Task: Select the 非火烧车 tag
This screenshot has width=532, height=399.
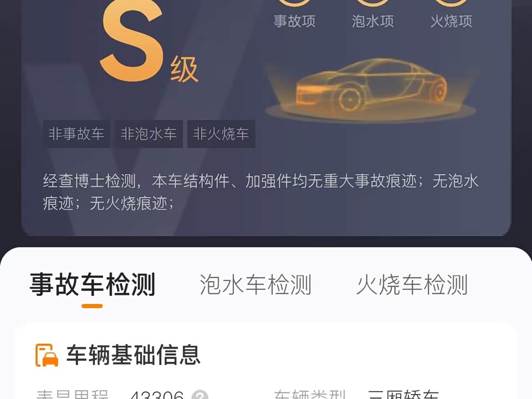Action: coord(221,134)
